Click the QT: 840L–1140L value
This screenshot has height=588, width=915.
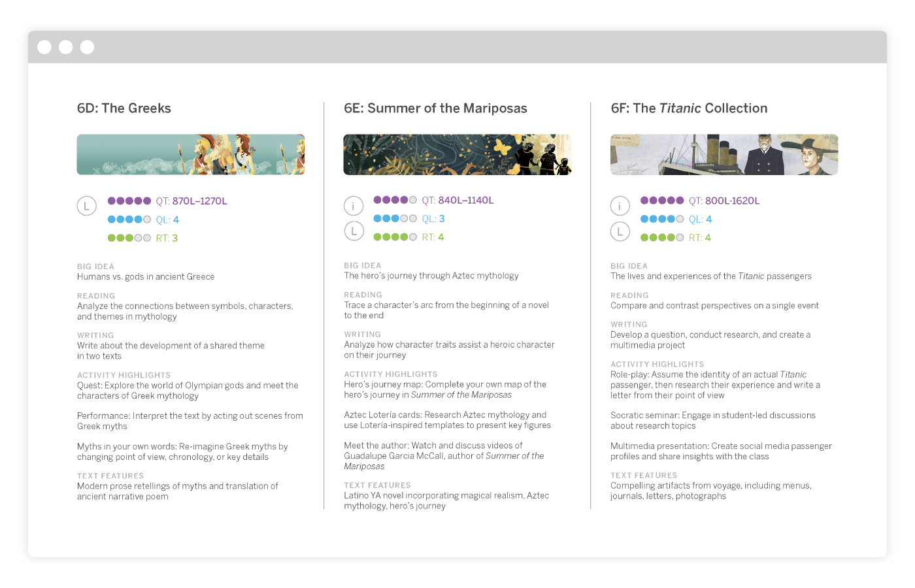tap(457, 201)
